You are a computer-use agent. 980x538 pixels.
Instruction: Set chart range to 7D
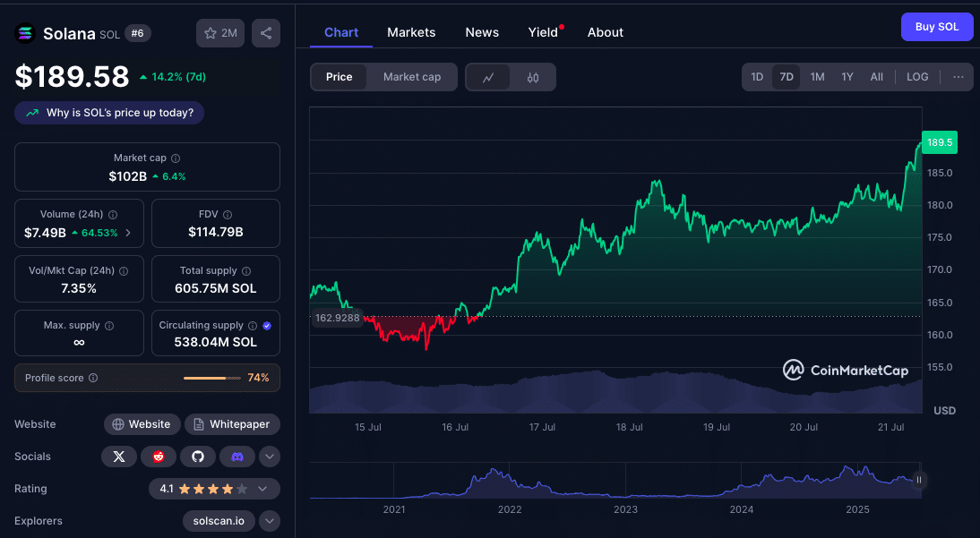(787, 77)
